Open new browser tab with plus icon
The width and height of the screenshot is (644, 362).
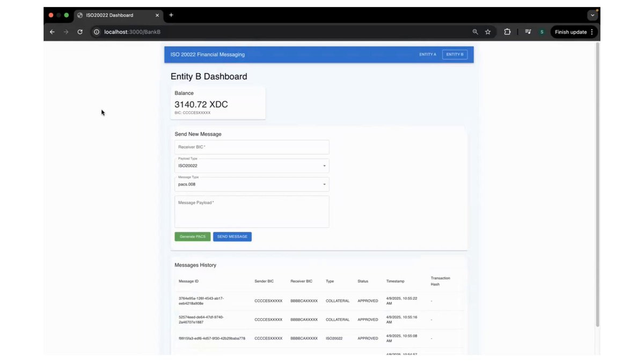point(171,15)
